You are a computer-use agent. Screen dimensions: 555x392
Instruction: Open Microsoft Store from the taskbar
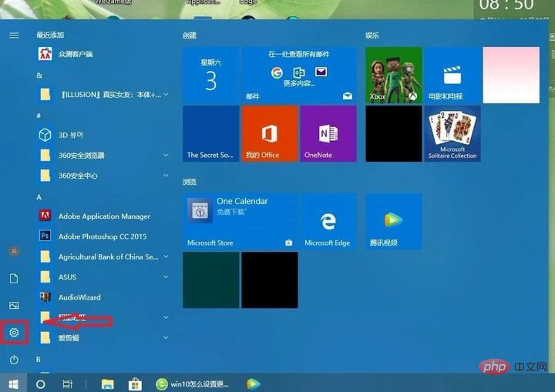[135, 384]
